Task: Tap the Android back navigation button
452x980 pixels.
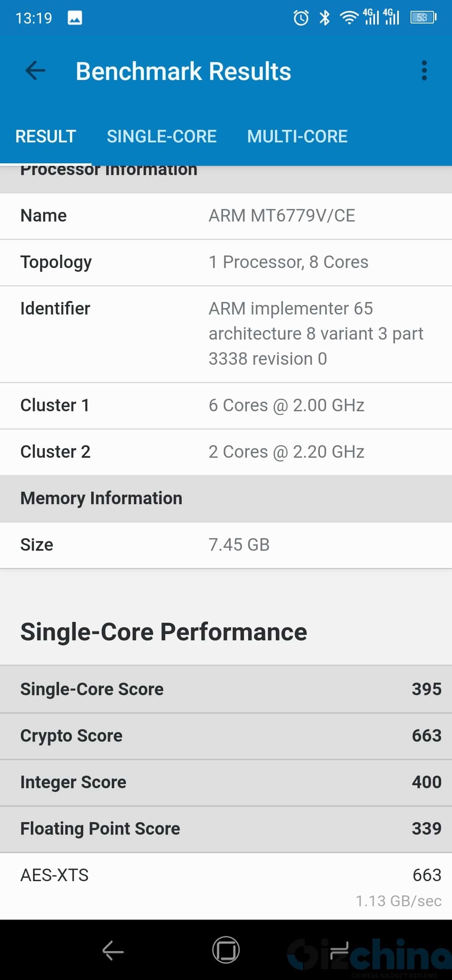Action: click(x=113, y=950)
